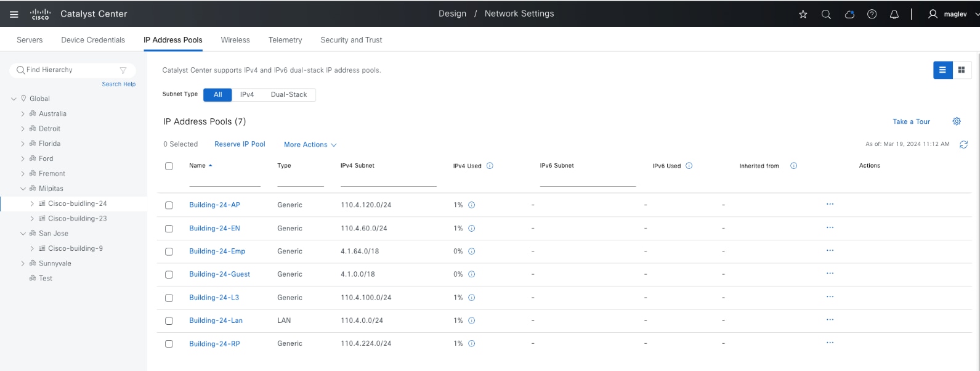
Task: Open the Building-24-Lan pool link
Action: click(x=216, y=320)
